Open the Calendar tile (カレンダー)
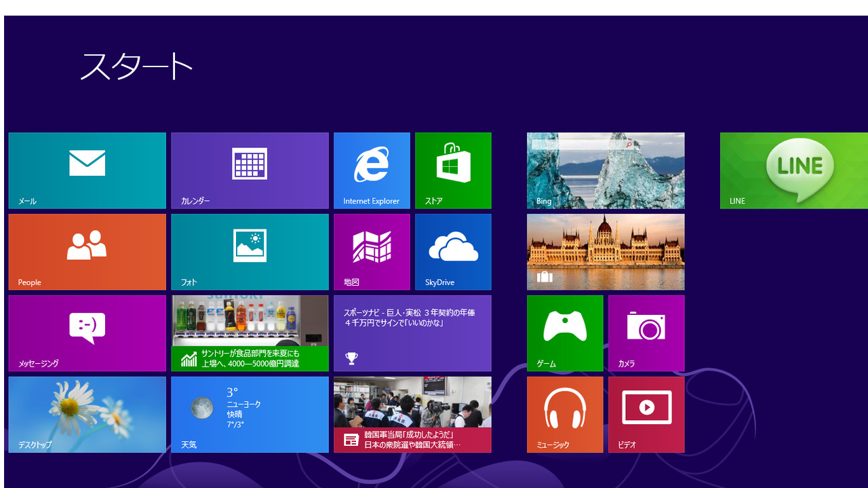The image size is (868, 488). pyautogui.click(x=250, y=170)
